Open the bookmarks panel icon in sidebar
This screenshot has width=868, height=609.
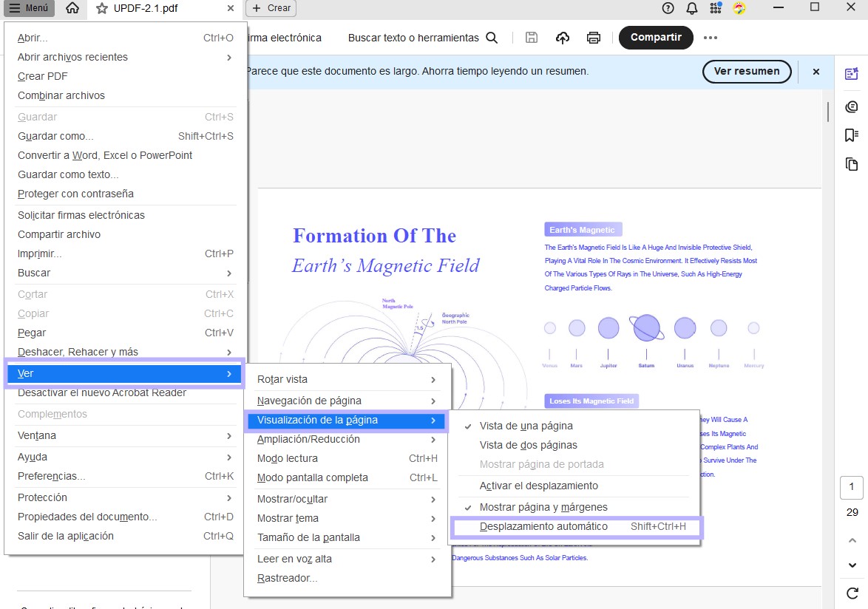coord(852,135)
